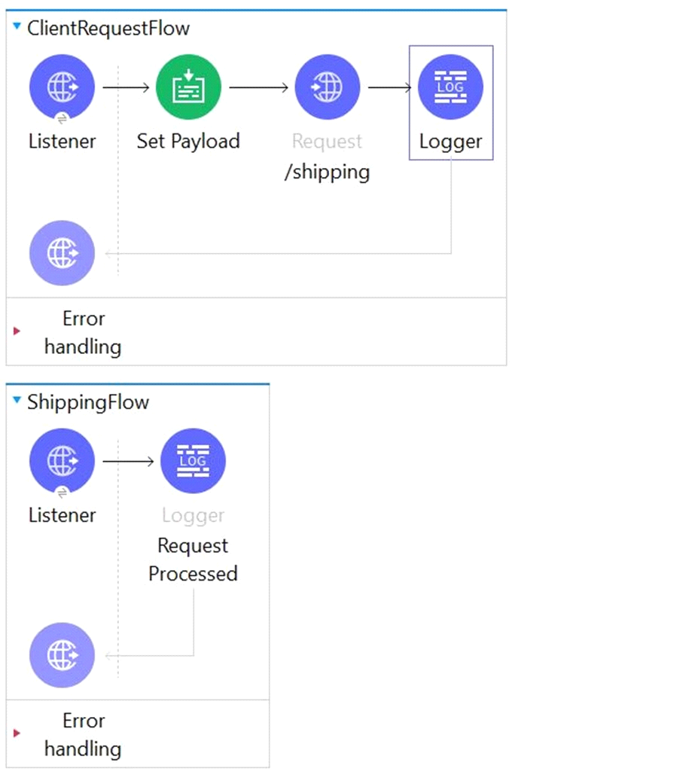Click the "/shipping" label text
689x784 pixels.
[x=327, y=172]
